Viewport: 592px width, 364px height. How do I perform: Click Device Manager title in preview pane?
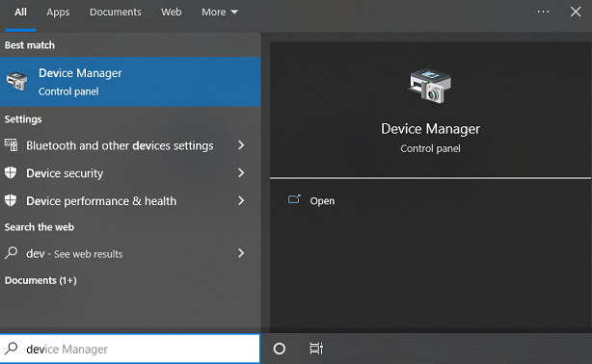430,129
